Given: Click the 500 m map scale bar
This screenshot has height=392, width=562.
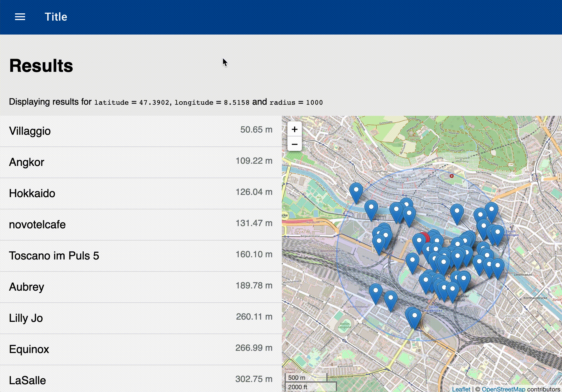Looking at the screenshot, I should click(306, 378).
